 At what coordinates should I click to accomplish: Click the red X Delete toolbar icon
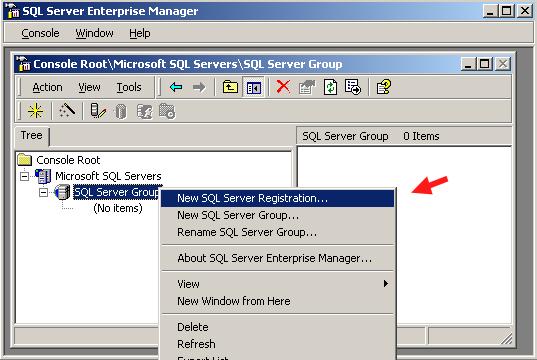283,87
